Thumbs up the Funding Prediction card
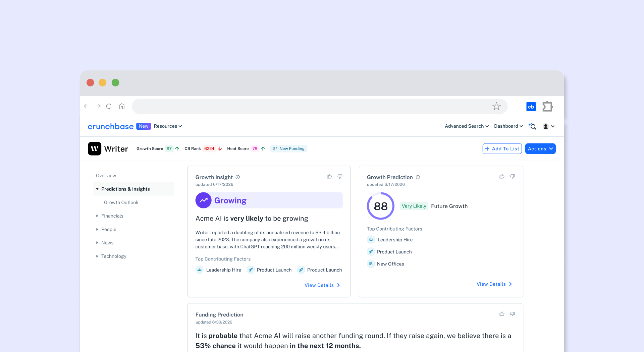The image size is (644, 352). tap(502, 314)
